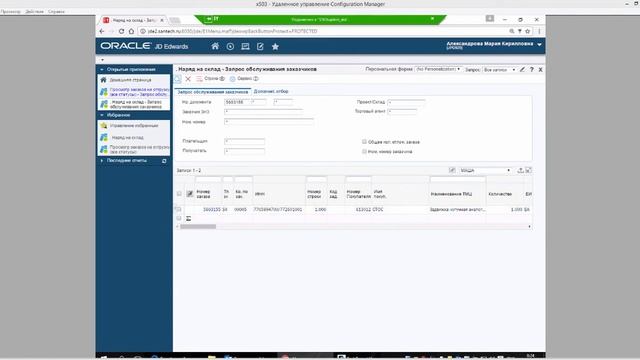Click the sigma totals icon in last grid row
This screenshot has width=640, height=360.
click(x=188, y=219)
